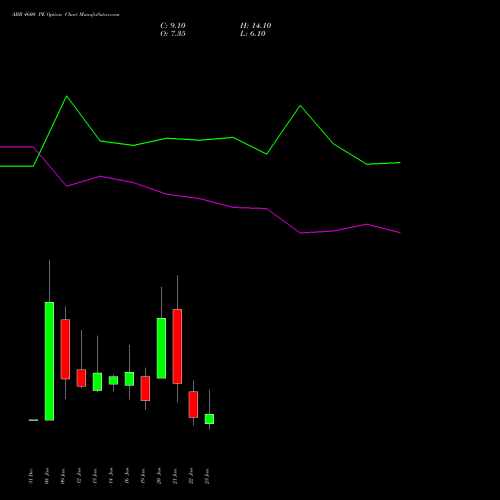Viewport: 500px width, 500px height.
Task: Click the low price value L: 6.10
Action: 253,34
